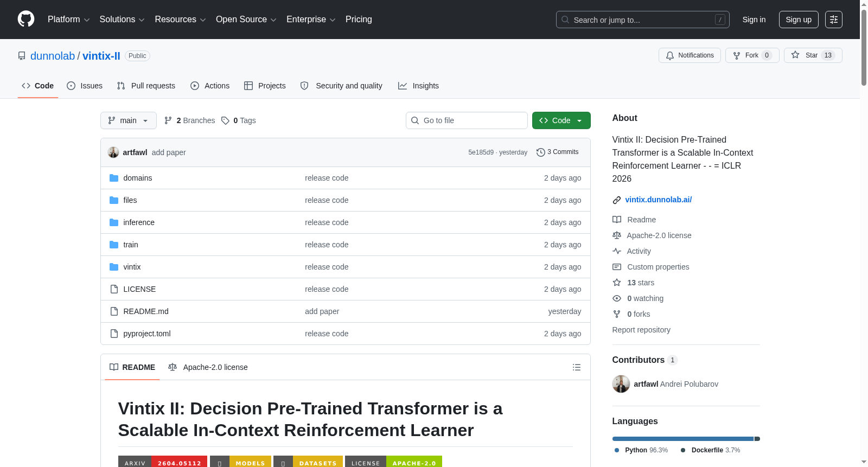Open the main branch selector
Image resolution: width=868 pixels, height=467 pixels.
click(x=129, y=120)
